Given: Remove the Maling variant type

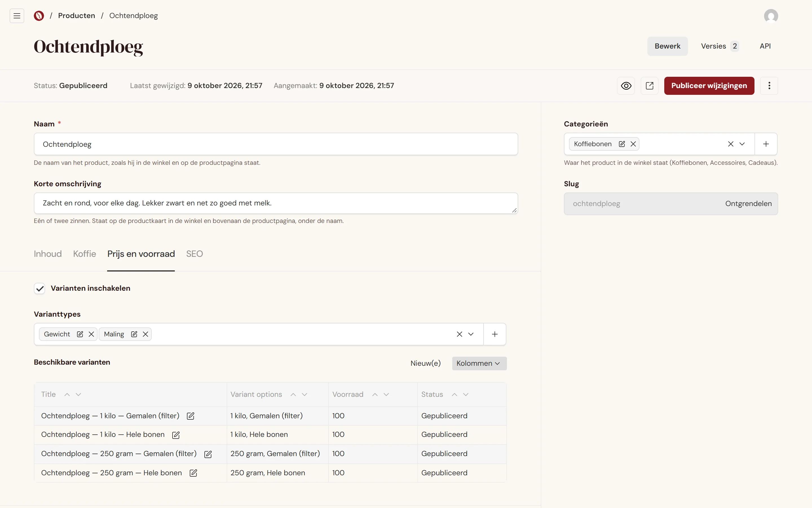Looking at the screenshot, I should tap(145, 334).
